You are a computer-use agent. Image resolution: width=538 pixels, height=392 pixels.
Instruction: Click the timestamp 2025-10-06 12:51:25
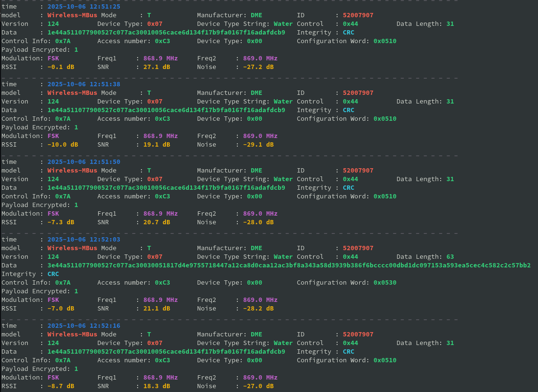83,7
